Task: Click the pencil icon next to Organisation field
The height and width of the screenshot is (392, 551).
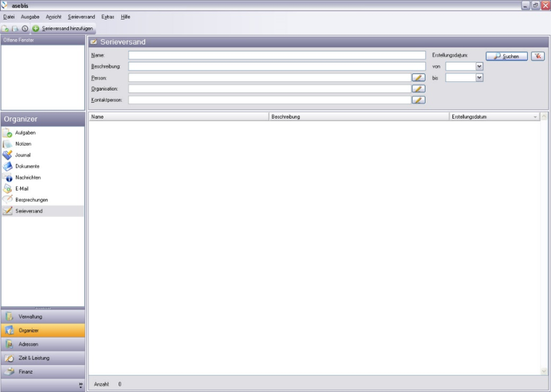Action: [418, 89]
